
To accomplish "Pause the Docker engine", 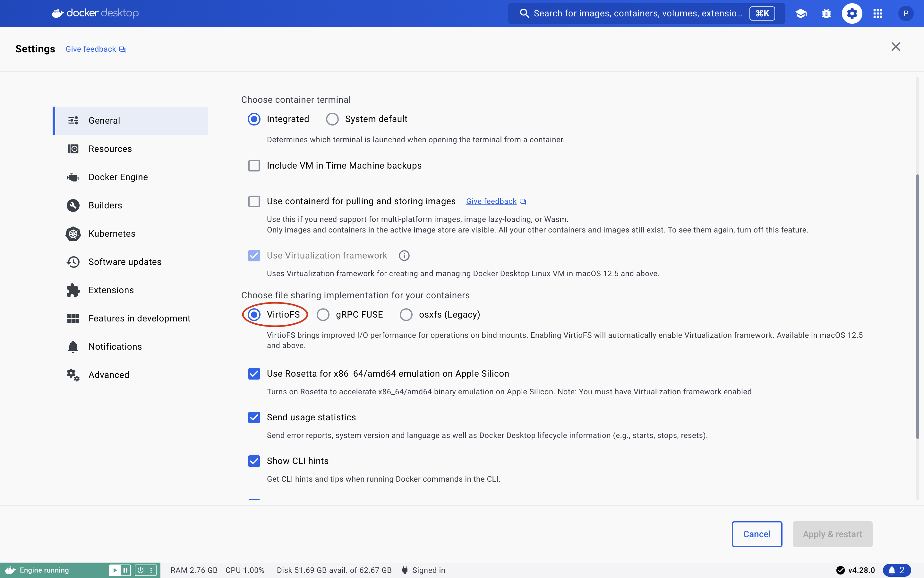I will (x=125, y=570).
